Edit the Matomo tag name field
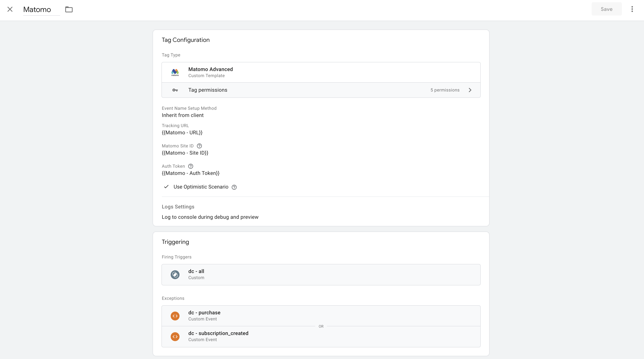 coord(41,10)
